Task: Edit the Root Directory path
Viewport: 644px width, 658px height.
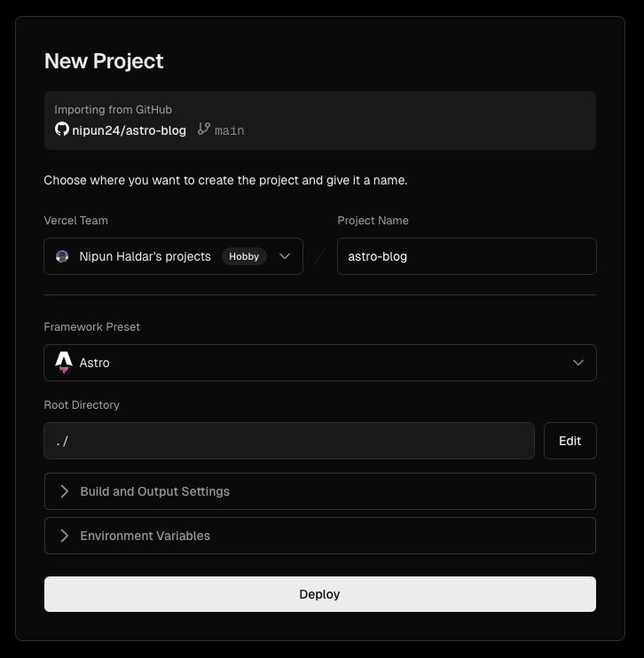Action: pos(570,441)
